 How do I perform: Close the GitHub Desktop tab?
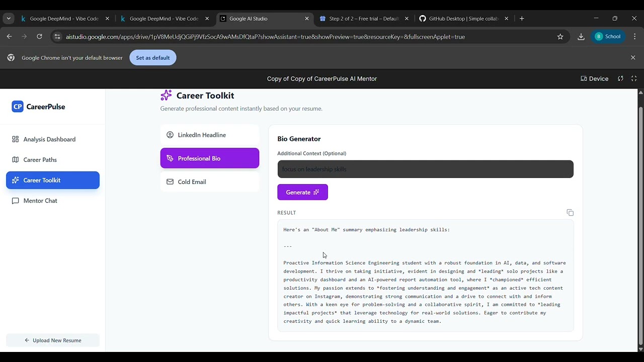tap(506, 19)
